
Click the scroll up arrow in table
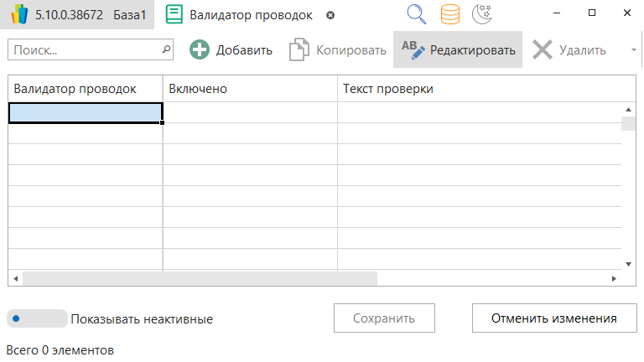pos(627,110)
